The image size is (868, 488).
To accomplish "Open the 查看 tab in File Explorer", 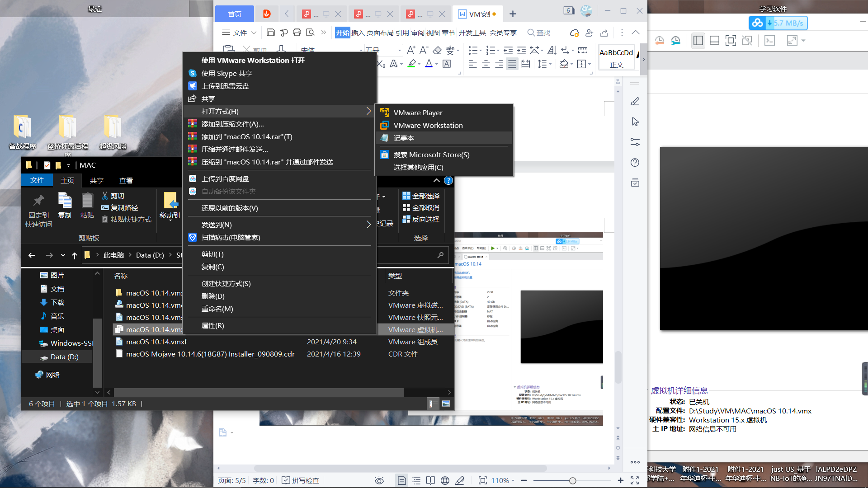I will click(x=126, y=180).
